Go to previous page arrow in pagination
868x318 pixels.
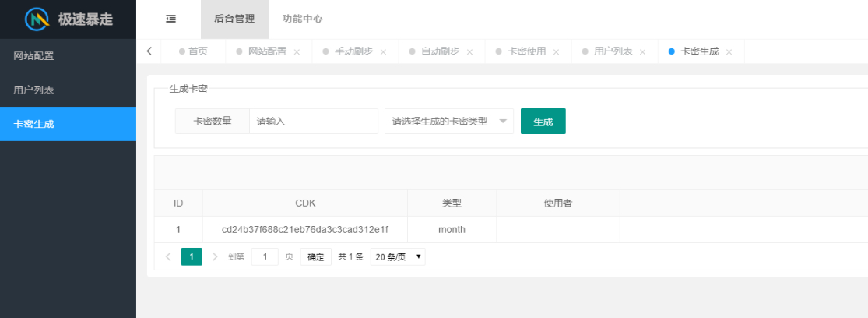click(169, 257)
